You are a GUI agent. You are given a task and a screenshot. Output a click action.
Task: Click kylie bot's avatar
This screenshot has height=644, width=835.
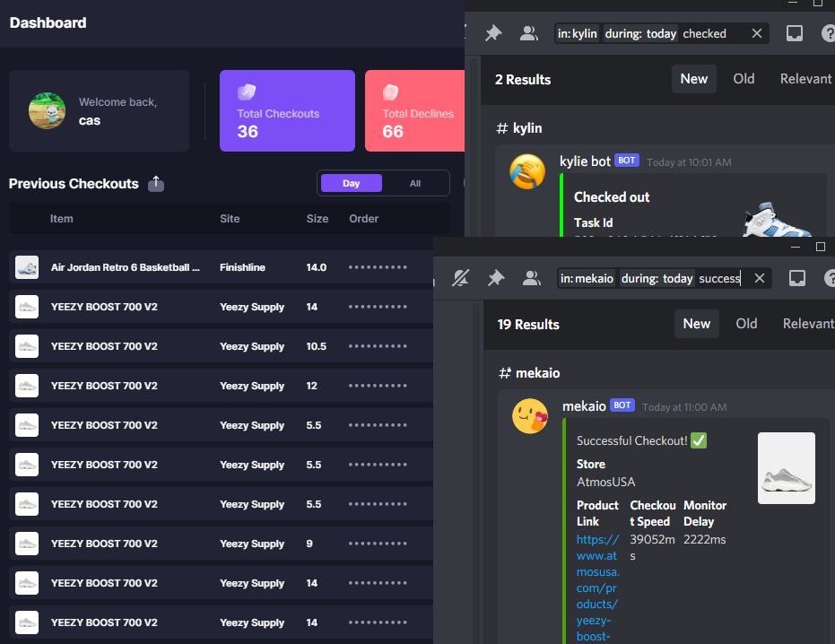528,170
